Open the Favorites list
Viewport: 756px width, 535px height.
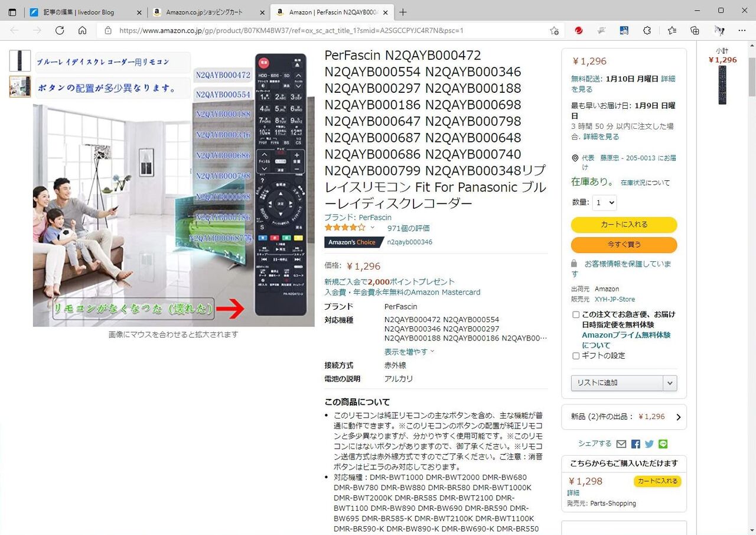tap(672, 30)
